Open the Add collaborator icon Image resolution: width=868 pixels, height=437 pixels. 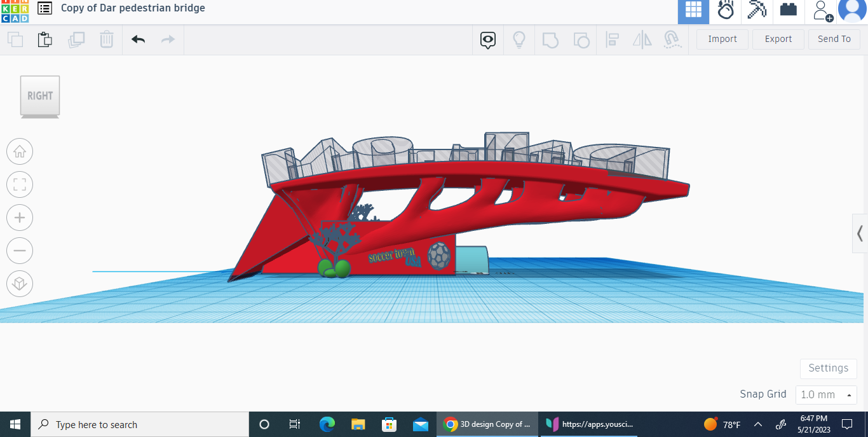coord(821,11)
